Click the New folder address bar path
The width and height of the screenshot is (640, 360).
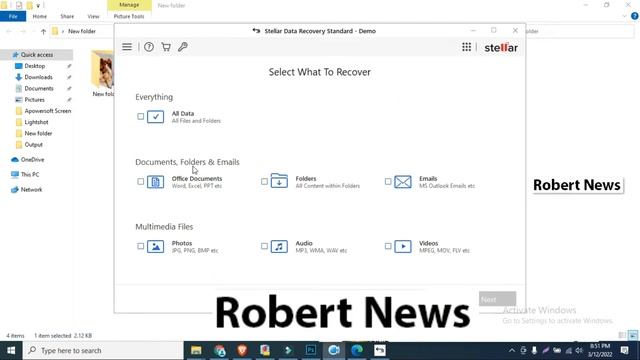(x=82, y=31)
